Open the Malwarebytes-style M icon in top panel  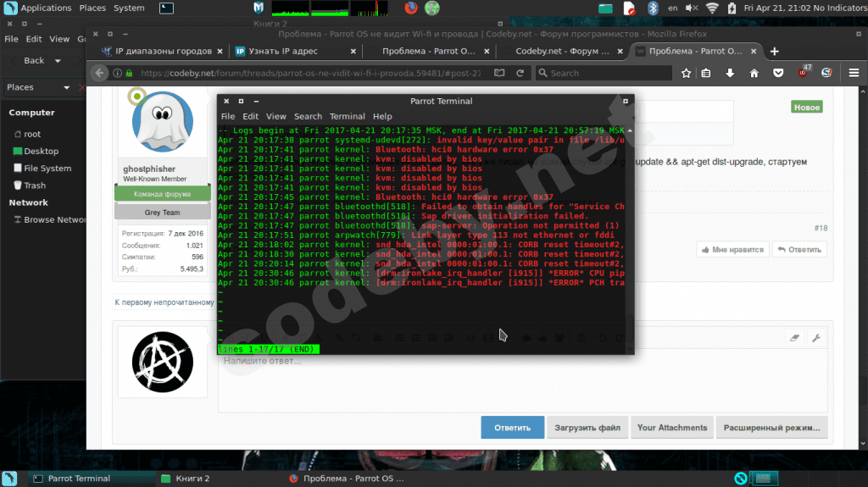[259, 8]
